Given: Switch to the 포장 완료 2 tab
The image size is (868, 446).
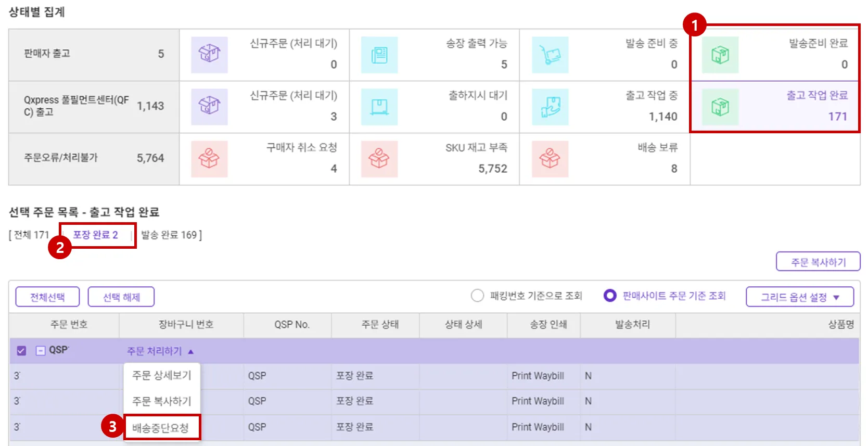Looking at the screenshot, I should pos(96,235).
